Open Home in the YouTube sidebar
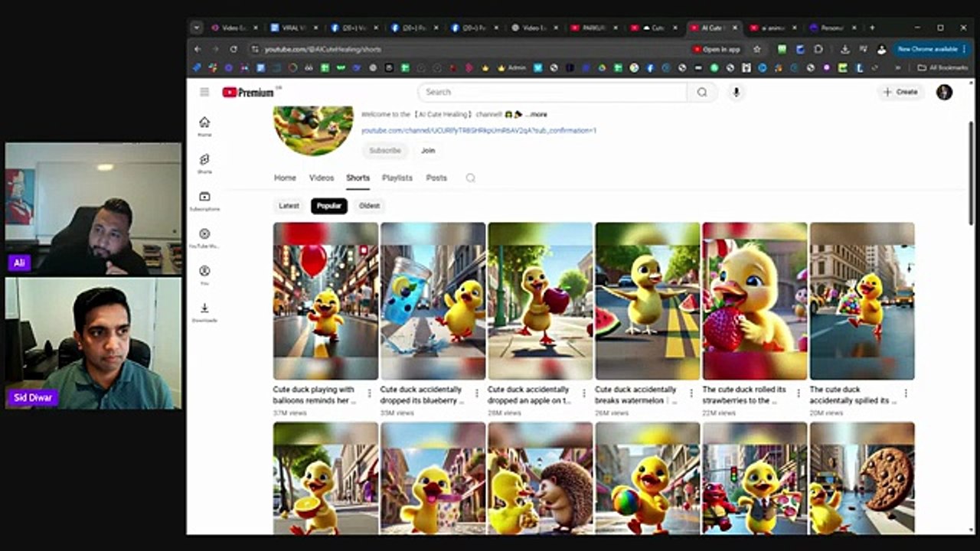Viewport: 980px width, 551px height. 204,126
